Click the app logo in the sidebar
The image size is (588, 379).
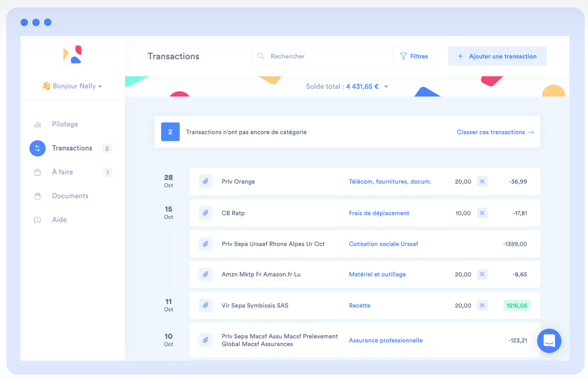(x=72, y=54)
